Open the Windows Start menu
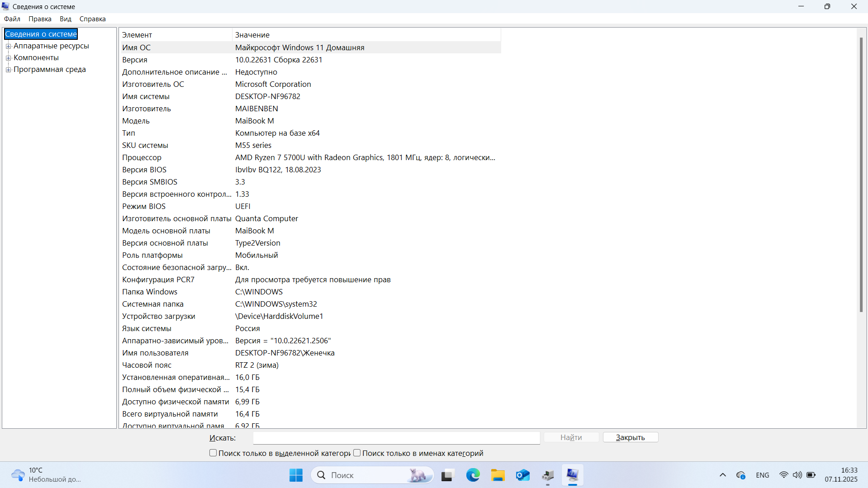Image resolution: width=868 pixels, height=488 pixels. [x=296, y=475]
